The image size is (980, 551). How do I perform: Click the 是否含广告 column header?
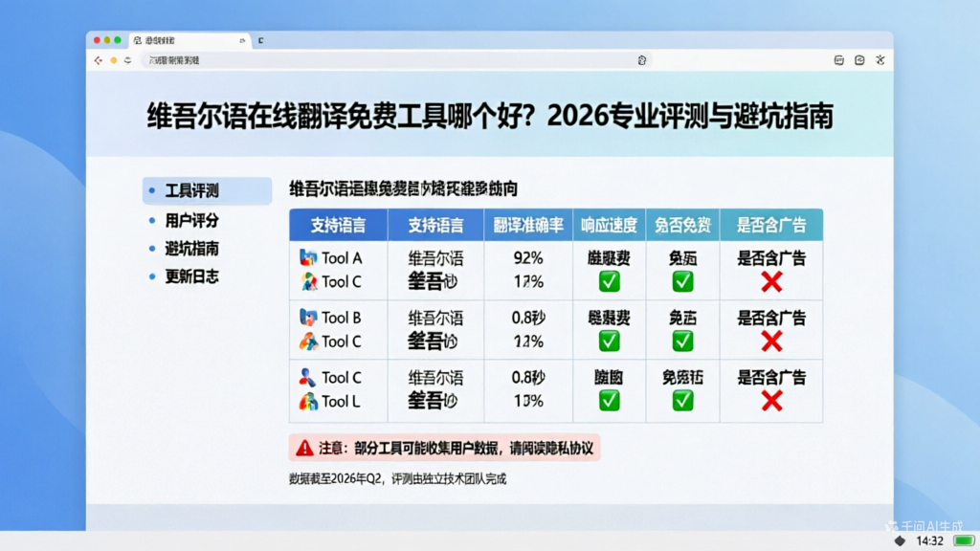771,225
